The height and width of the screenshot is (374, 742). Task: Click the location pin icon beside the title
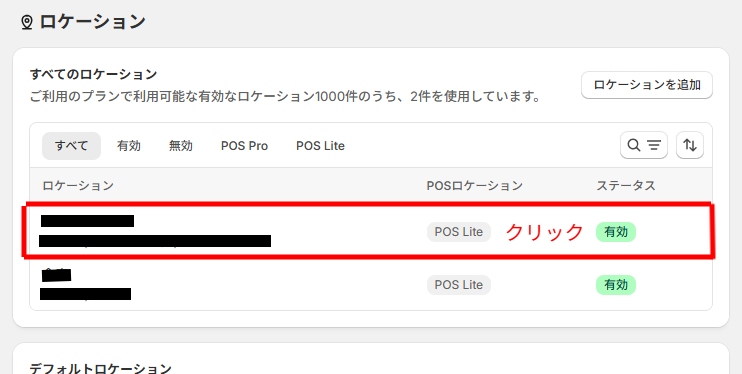click(27, 22)
